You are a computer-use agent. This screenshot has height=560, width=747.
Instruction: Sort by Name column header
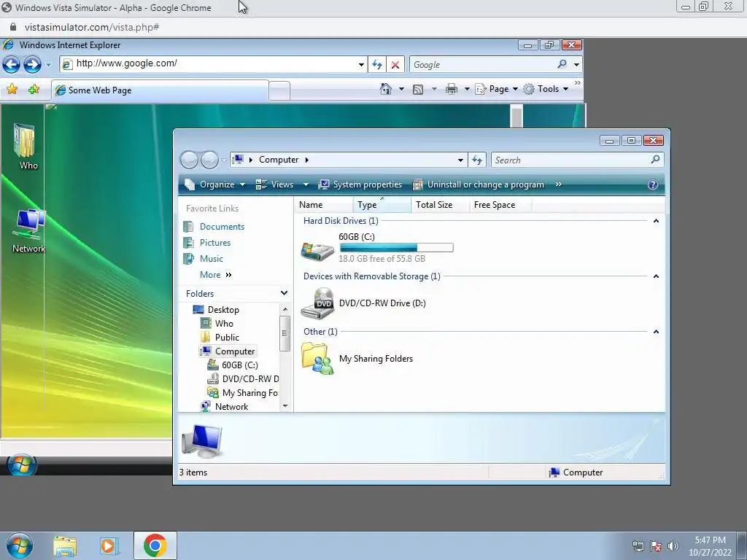tap(323, 205)
